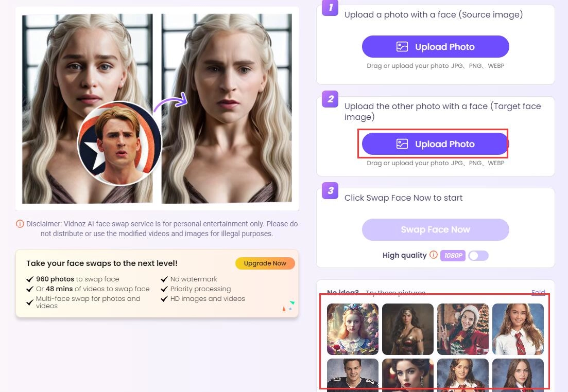
Task: Click the 'High quality' label
Action: point(405,255)
